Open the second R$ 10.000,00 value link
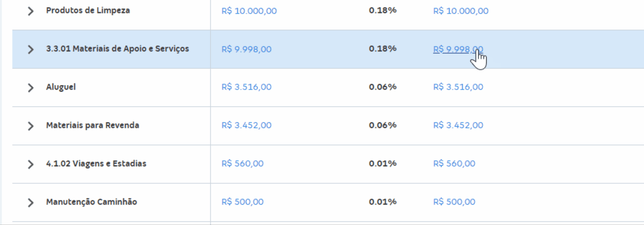644x225 pixels. [x=461, y=11]
